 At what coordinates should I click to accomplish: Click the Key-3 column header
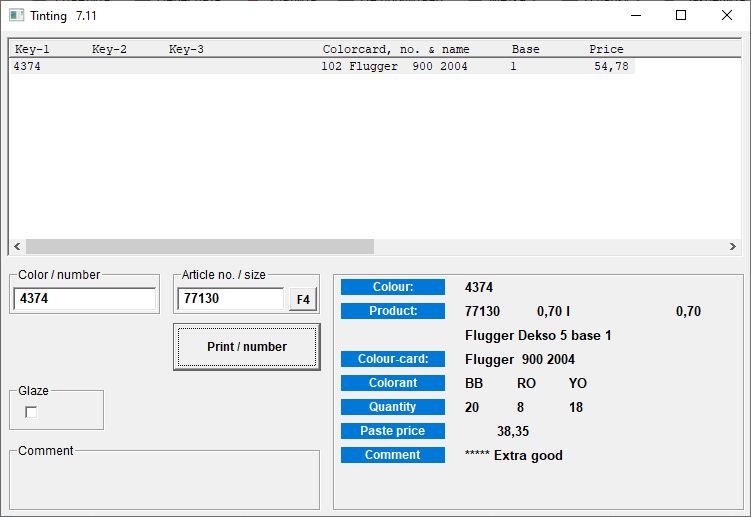(x=186, y=49)
